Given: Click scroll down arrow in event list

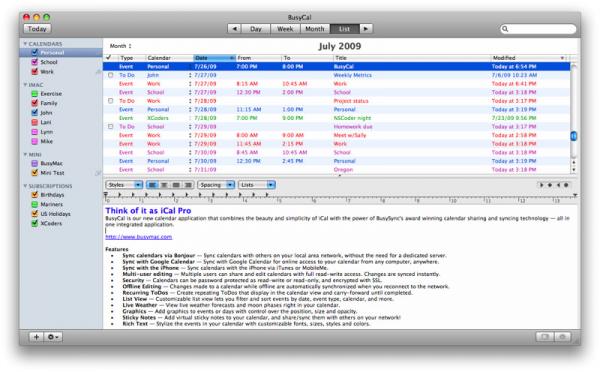Looking at the screenshot, I should point(573,169).
